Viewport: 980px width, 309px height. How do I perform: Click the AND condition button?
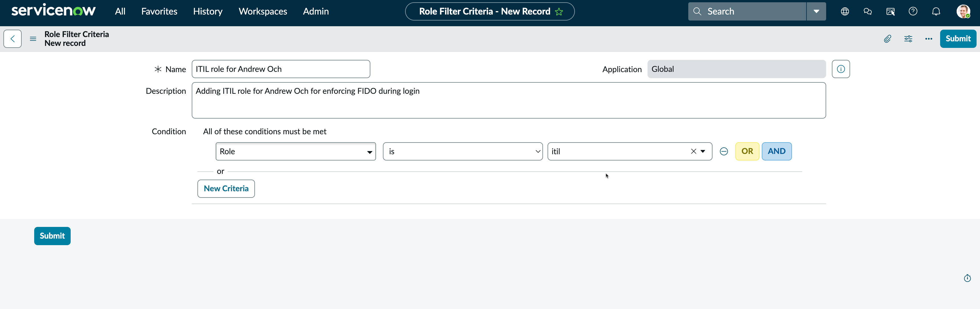(777, 151)
